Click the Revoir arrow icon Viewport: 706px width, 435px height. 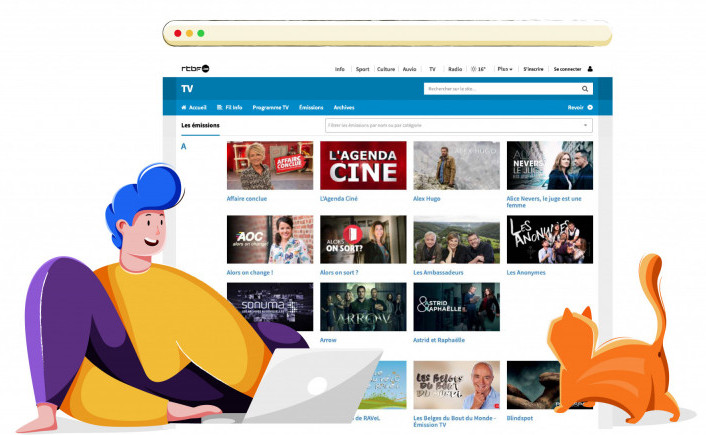point(590,107)
